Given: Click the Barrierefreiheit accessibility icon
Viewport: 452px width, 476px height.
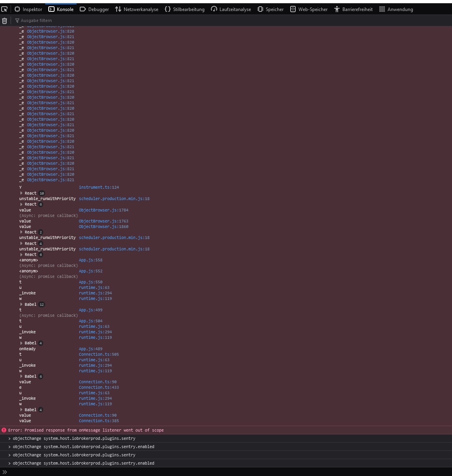Looking at the screenshot, I should 337,9.
